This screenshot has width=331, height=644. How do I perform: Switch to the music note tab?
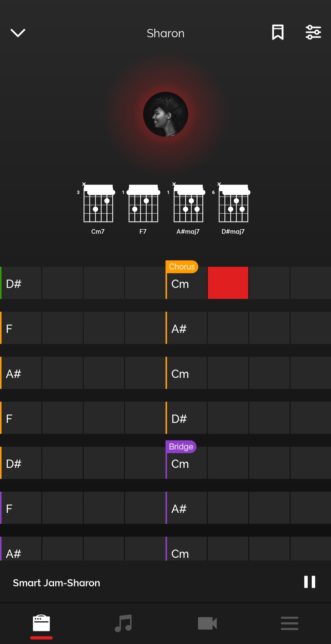123,623
